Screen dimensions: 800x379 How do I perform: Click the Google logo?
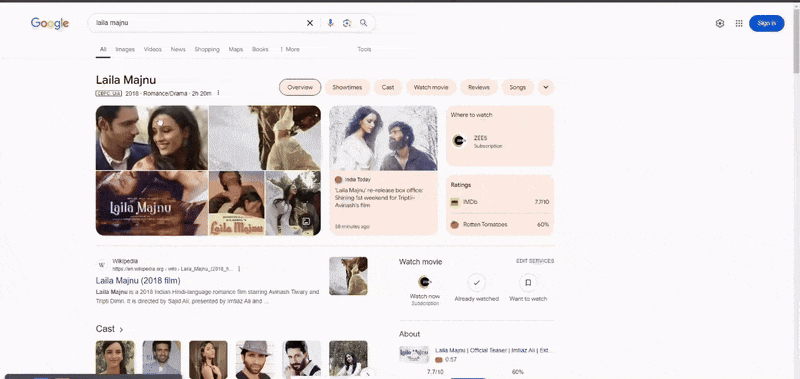coord(49,23)
